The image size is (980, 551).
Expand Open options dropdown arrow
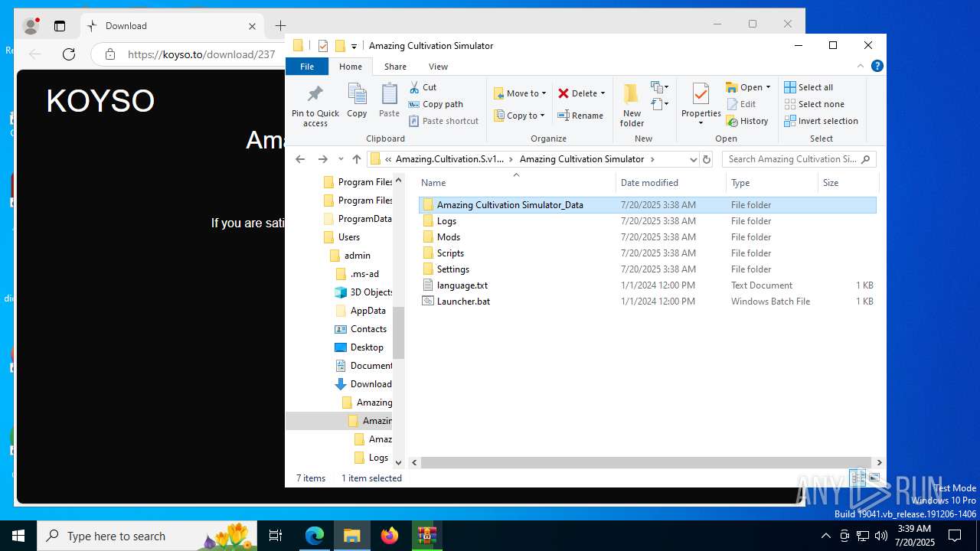768,87
